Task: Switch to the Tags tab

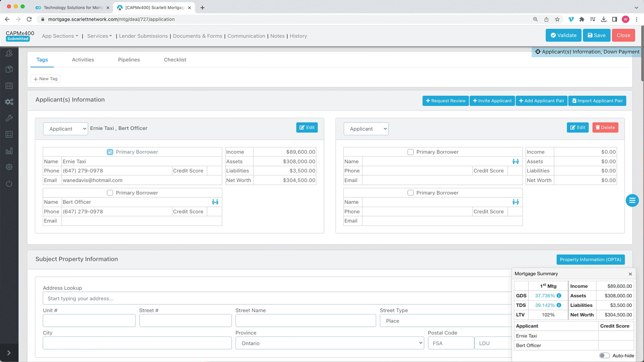Action: point(42,60)
